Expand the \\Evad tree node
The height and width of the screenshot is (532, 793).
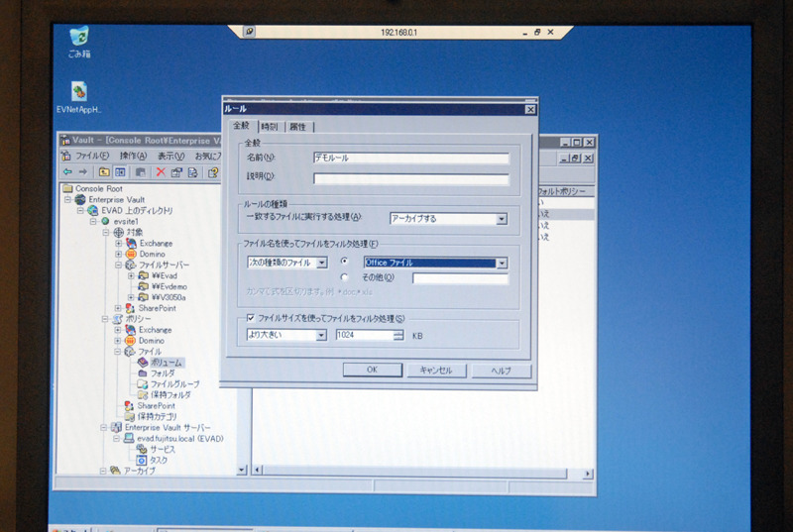(132, 275)
